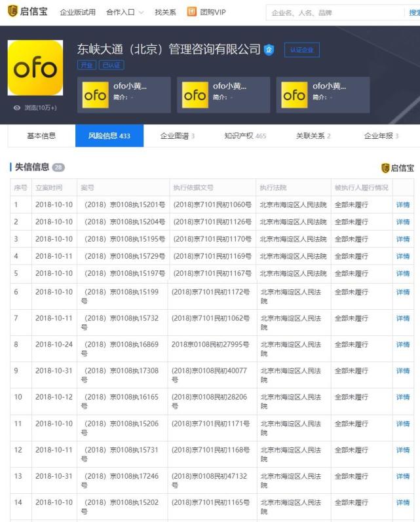The width and height of the screenshot is (420, 522).
Task: Open the third ofo小黄 product card
Action: tap(323, 95)
